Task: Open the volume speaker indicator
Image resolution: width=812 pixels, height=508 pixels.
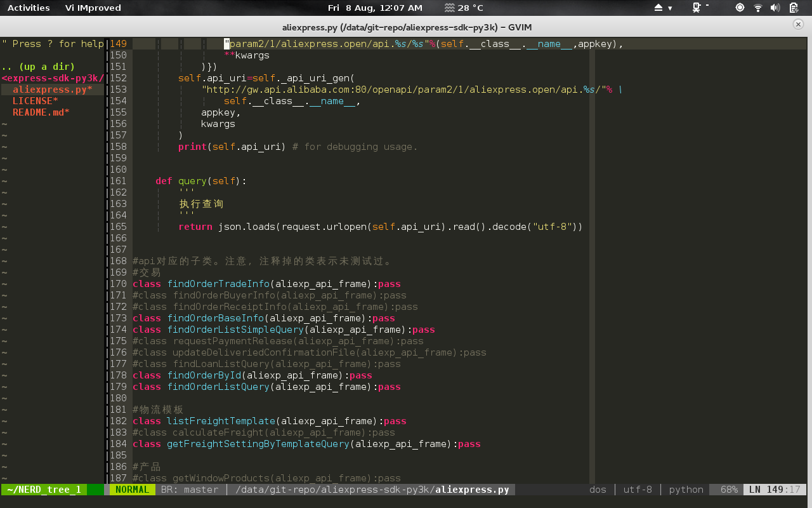Action: pos(775,8)
